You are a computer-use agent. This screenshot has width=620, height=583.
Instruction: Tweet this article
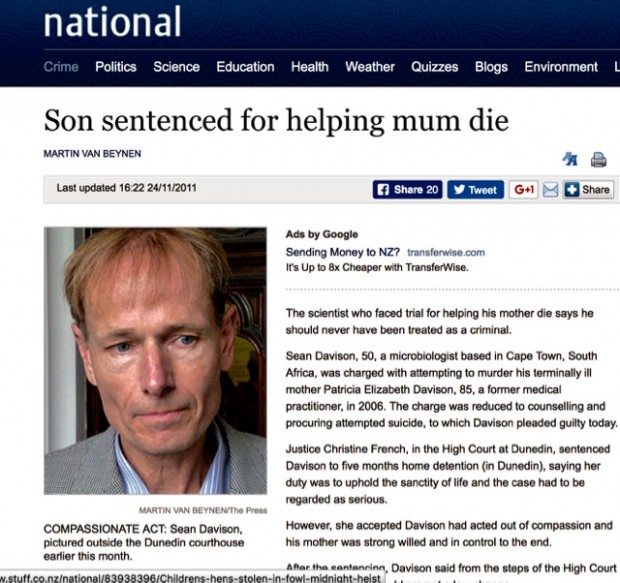475,189
